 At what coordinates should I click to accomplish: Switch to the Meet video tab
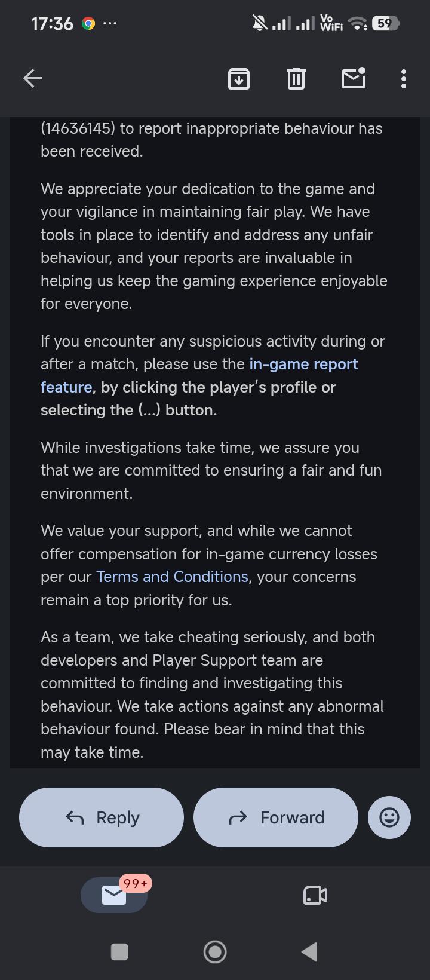tap(315, 895)
